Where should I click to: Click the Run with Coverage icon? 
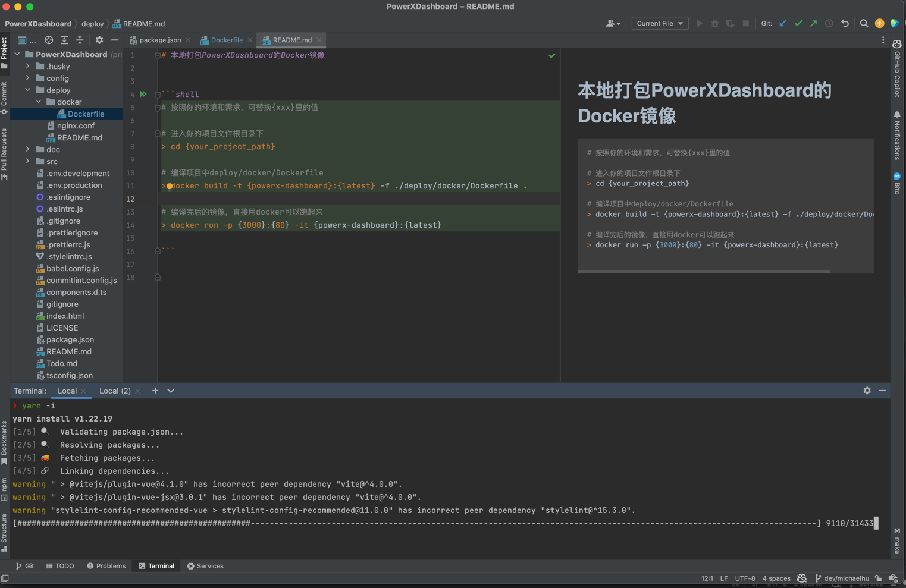coord(731,23)
